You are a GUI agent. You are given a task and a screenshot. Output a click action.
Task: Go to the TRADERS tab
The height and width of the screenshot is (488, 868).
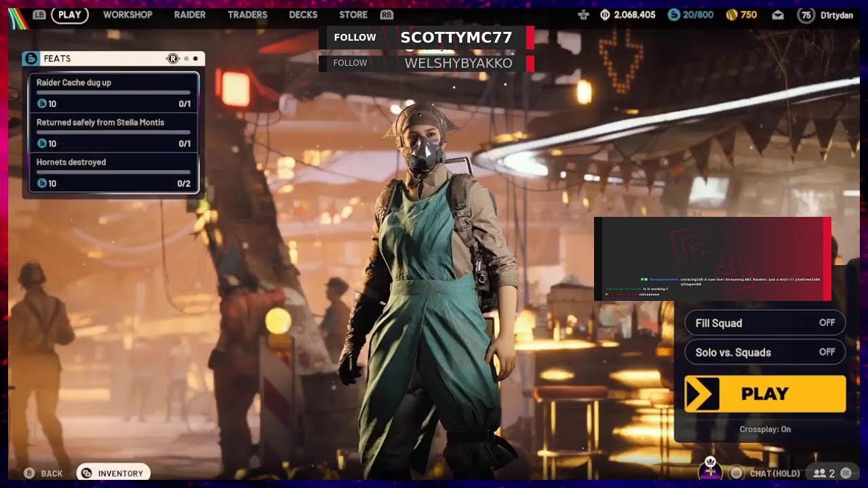click(248, 14)
